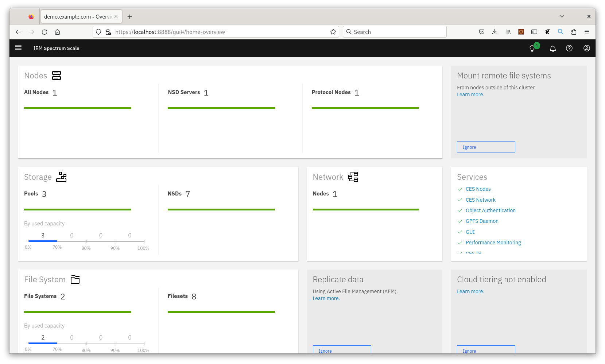The width and height of the screenshot is (605, 364).
Task: Open Firefox downloads panel
Action: point(495,32)
